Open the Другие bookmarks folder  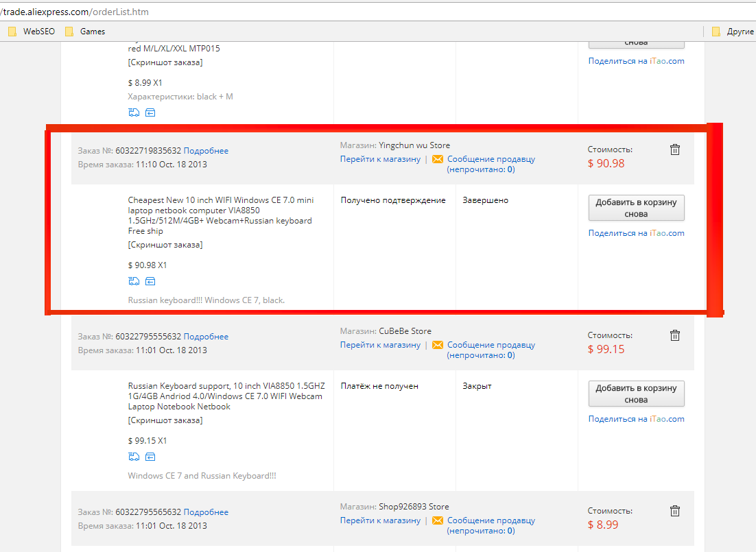tap(733, 32)
